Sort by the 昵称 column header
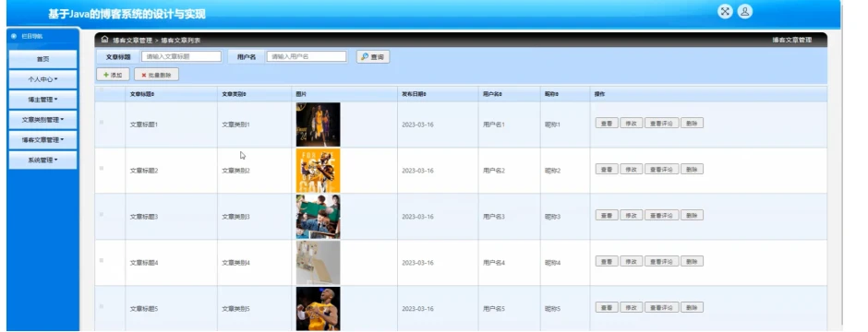This screenshot has height=332, width=868. [x=551, y=94]
